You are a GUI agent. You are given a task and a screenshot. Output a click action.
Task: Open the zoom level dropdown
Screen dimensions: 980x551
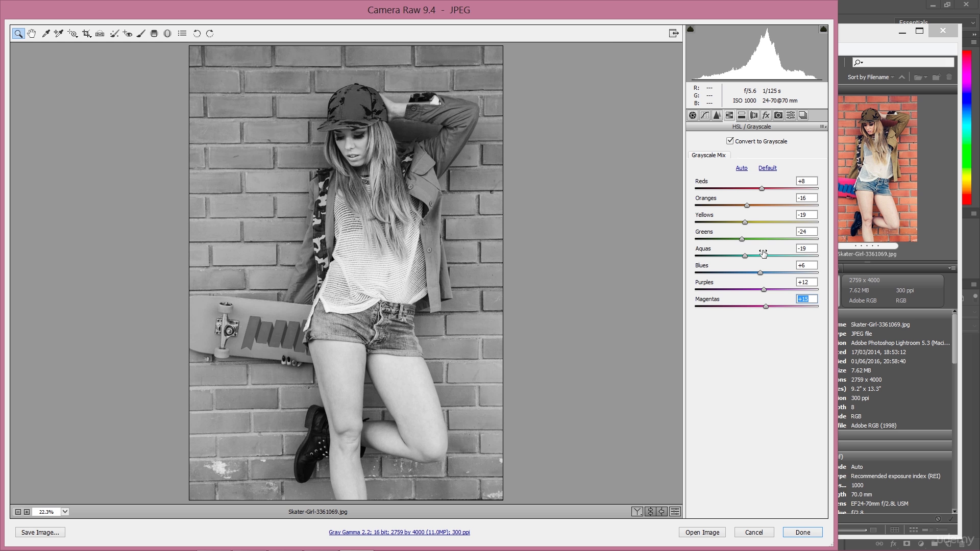(65, 512)
